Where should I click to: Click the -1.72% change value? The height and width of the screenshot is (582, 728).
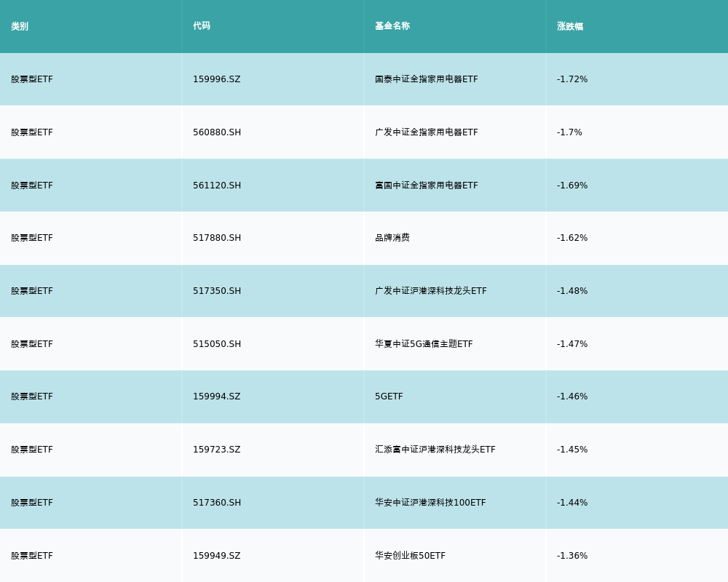click(x=572, y=79)
